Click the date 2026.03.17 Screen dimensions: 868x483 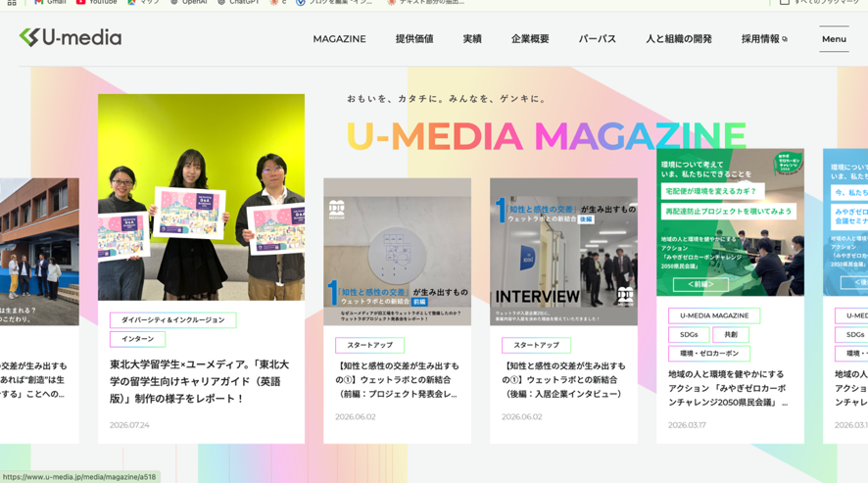(687, 425)
